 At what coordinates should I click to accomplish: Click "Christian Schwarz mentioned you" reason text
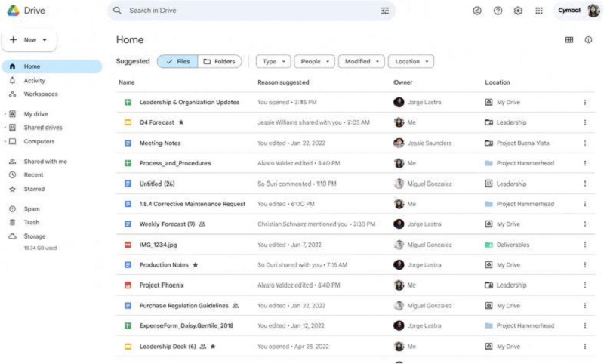303,224
